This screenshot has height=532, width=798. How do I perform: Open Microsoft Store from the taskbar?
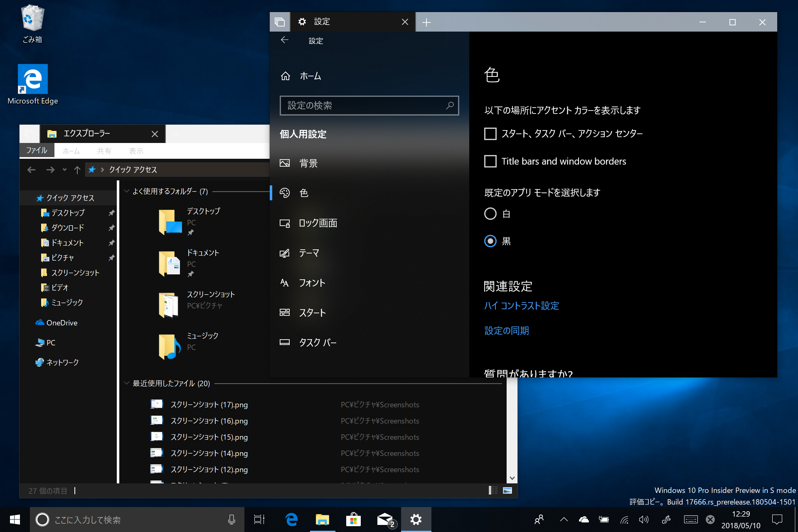pos(353,520)
